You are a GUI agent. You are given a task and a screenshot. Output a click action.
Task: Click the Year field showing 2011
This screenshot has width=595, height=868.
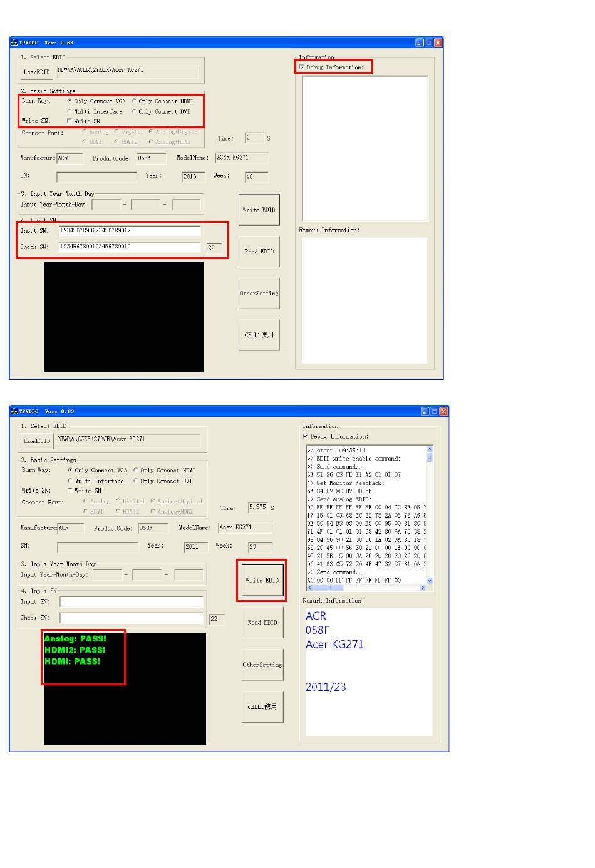(x=196, y=546)
